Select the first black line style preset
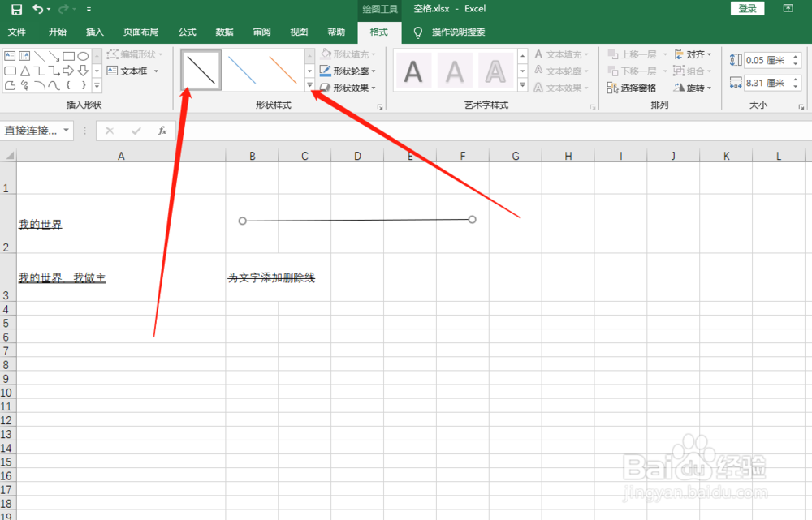The width and height of the screenshot is (812, 520). pyautogui.click(x=200, y=71)
